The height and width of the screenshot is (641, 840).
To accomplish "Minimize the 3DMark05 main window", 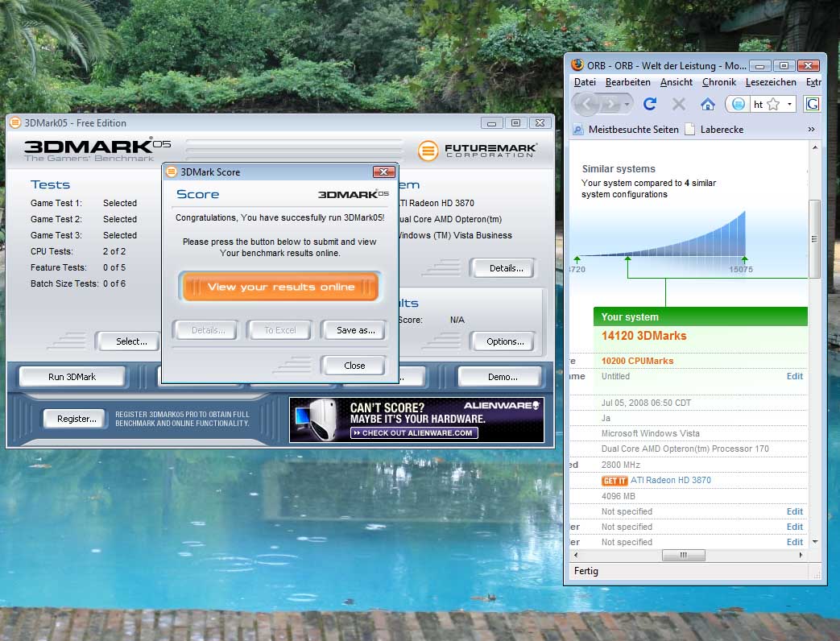I will (491, 123).
